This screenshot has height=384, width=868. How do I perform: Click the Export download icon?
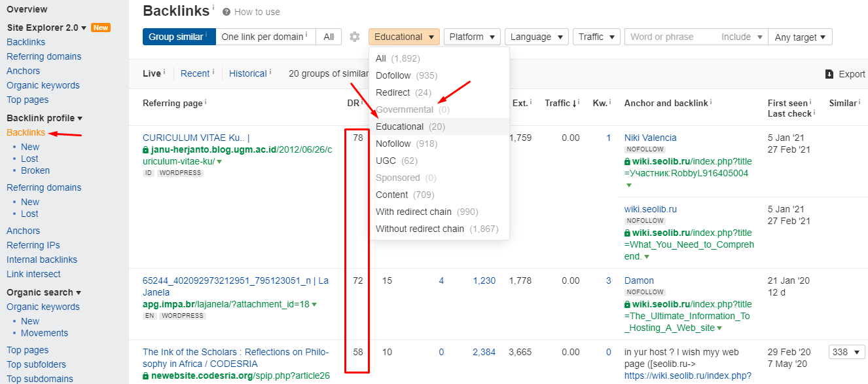pyautogui.click(x=829, y=74)
